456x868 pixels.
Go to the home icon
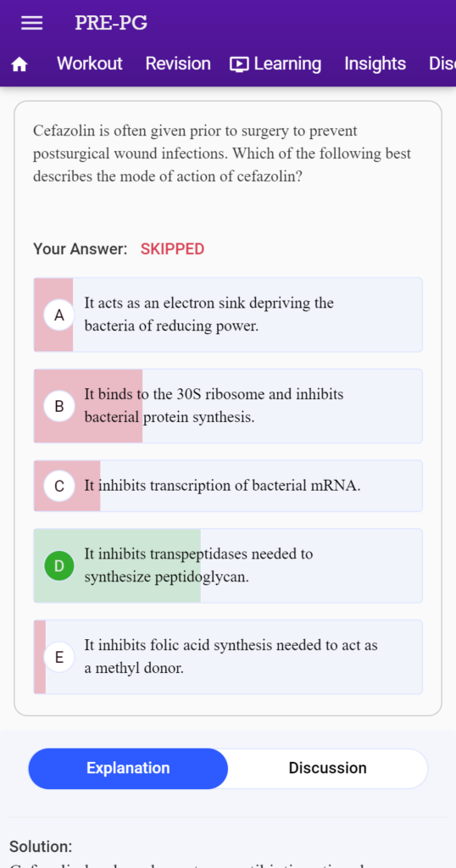[19, 64]
